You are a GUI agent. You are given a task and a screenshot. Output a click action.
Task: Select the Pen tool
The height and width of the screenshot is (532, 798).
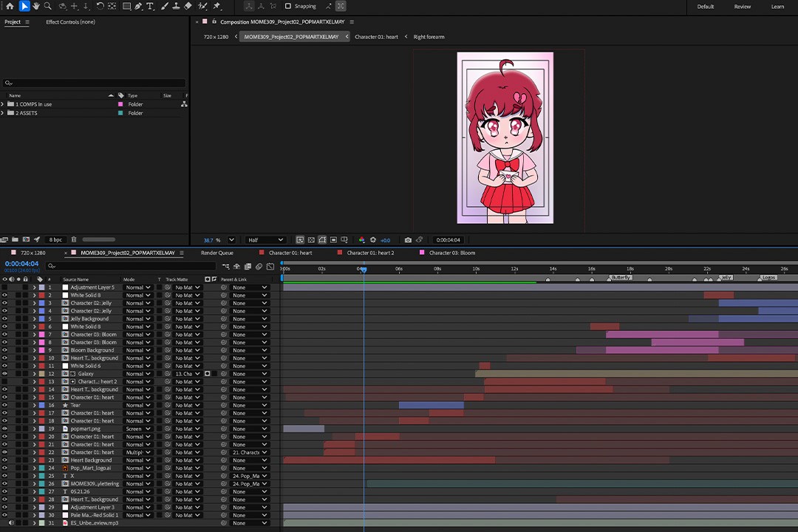point(138,6)
